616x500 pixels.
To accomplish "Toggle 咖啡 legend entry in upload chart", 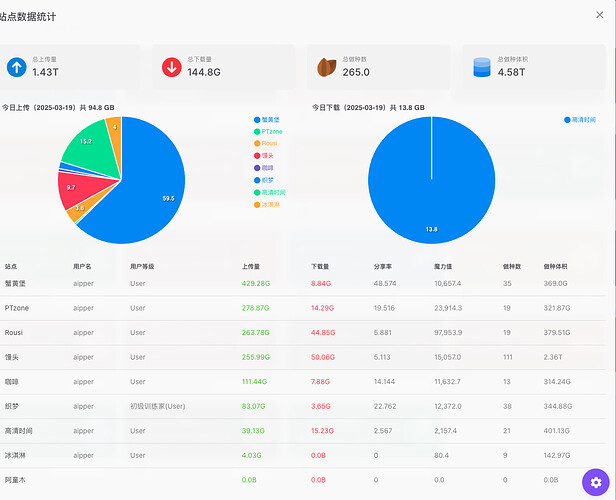I will click(264, 168).
